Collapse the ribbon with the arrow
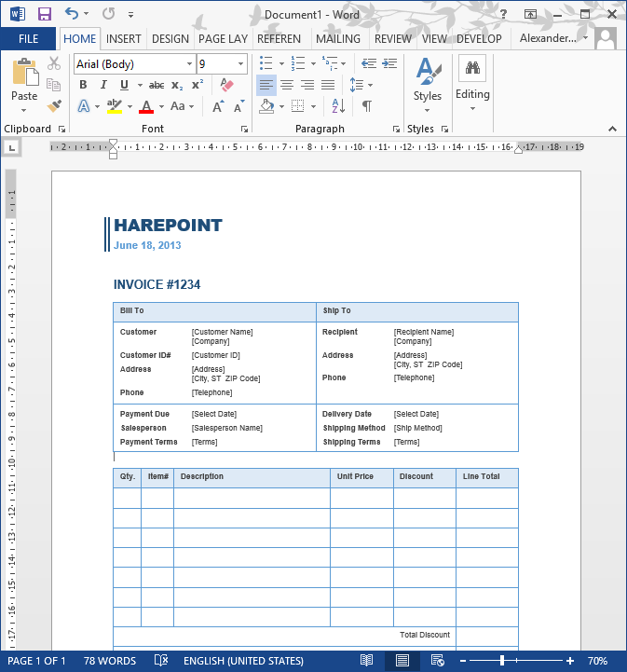The height and width of the screenshot is (672, 627). (x=612, y=129)
